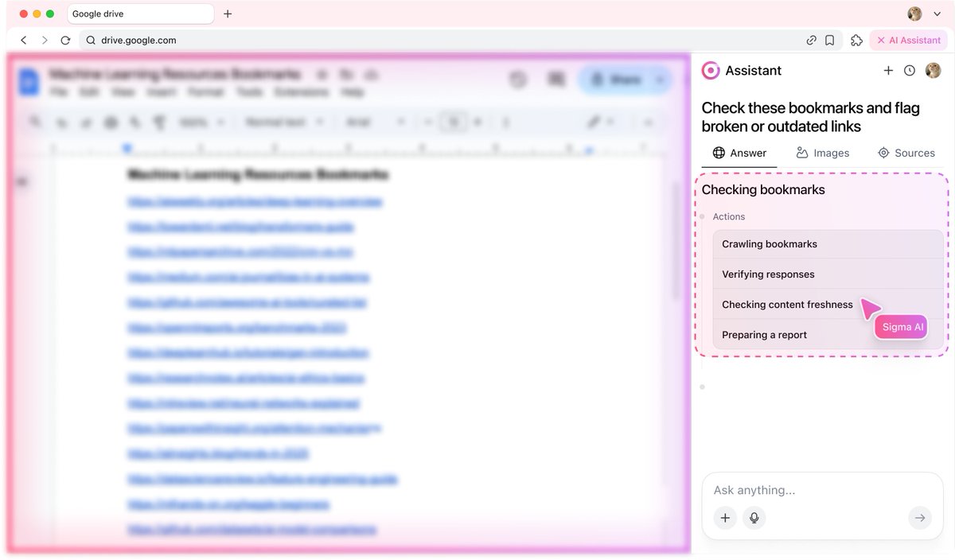Close AI Assistant via toolbar button

pyautogui.click(x=909, y=40)
